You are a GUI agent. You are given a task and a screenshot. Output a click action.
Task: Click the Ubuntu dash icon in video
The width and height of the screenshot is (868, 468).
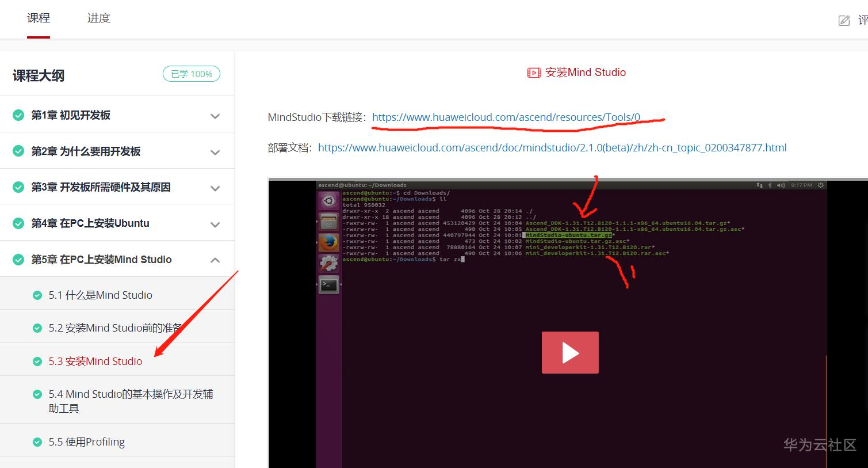329,201
